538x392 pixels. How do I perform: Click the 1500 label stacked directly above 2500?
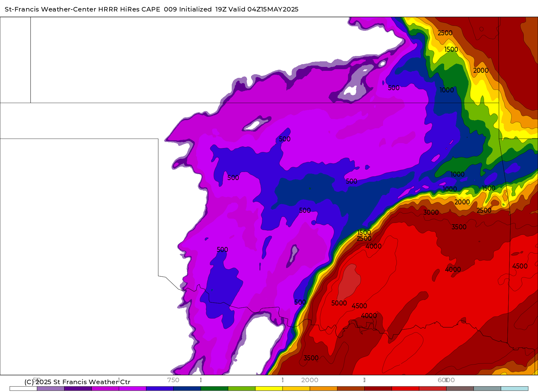(x=364, y=233)
